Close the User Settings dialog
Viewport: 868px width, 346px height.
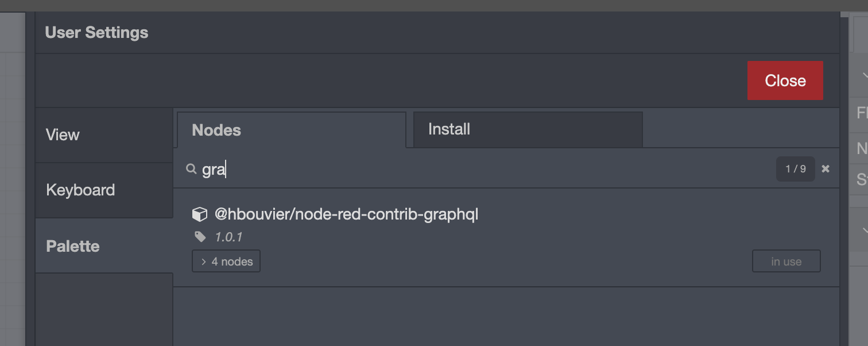pyautogui.click(x=785, y=80)
